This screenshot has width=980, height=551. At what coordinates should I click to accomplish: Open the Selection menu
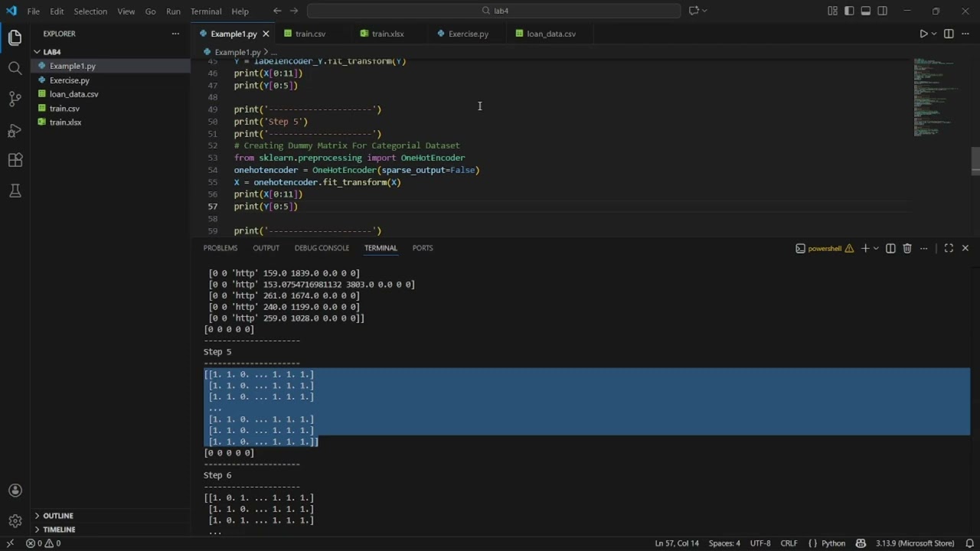coord(90,11)
